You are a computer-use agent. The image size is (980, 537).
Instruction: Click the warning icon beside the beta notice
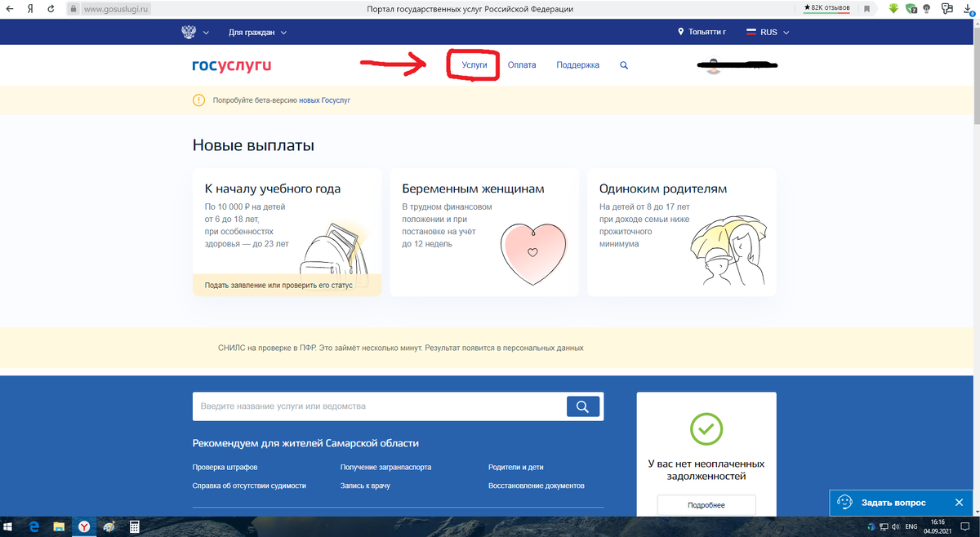[x=198, y=99]
